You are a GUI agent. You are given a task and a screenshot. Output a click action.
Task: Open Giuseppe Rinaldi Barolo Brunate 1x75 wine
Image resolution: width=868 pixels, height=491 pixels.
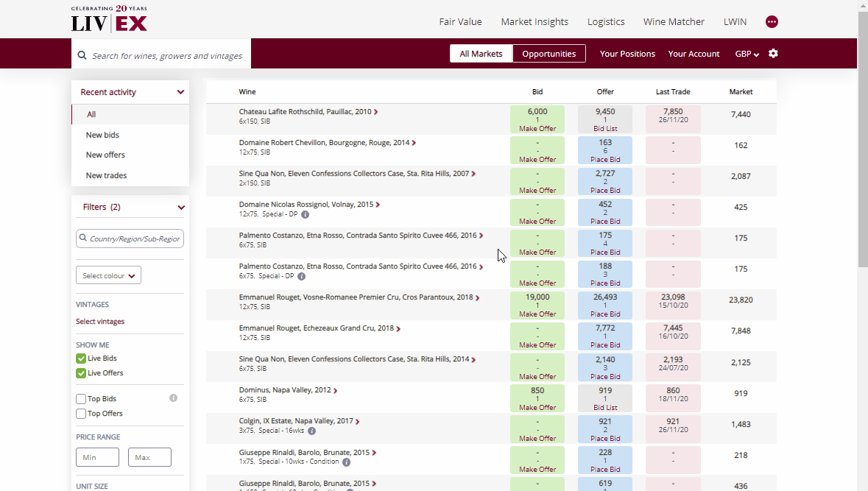(304, 452)
